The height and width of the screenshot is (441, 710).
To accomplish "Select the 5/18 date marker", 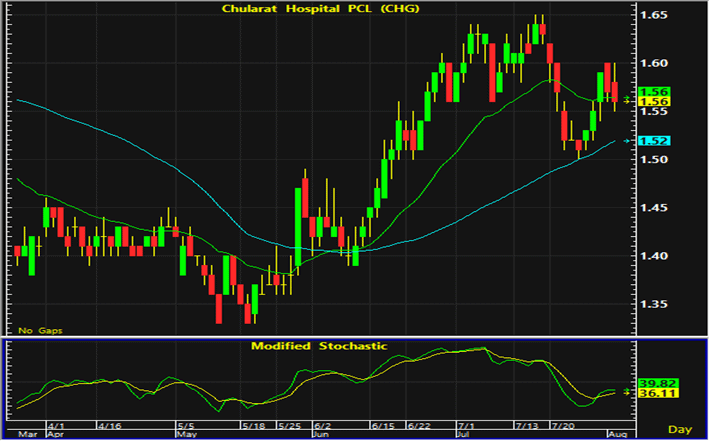I will coord(254,426).
